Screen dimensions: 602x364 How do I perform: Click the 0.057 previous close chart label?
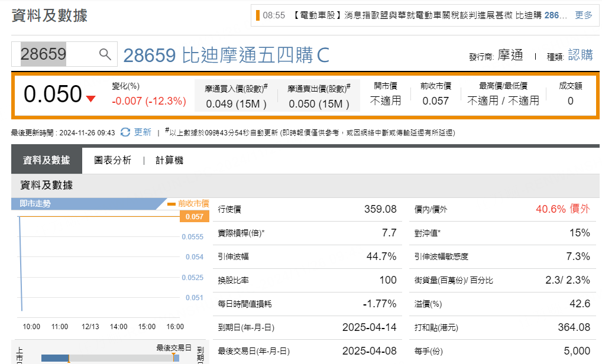195,217
